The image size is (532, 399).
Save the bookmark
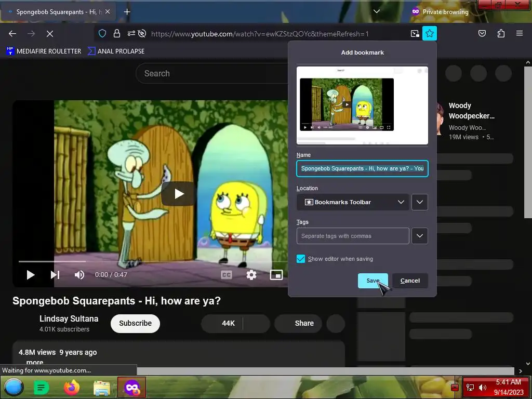coord(373,281)
